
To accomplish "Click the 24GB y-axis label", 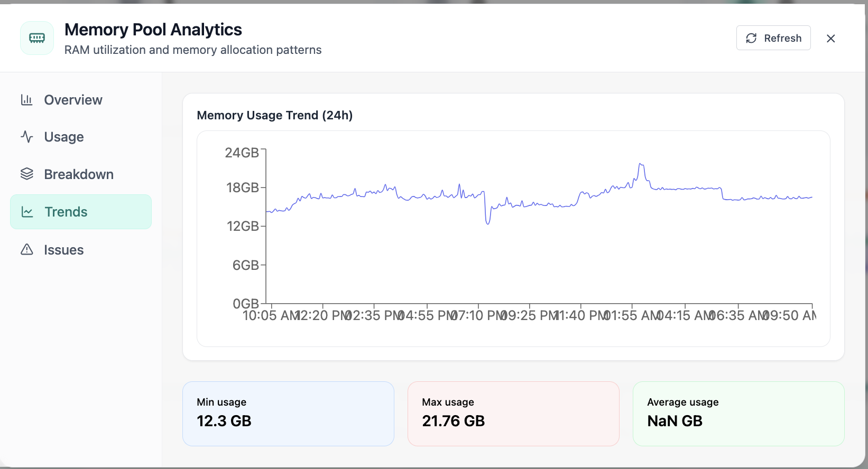I will coord(242,153).
